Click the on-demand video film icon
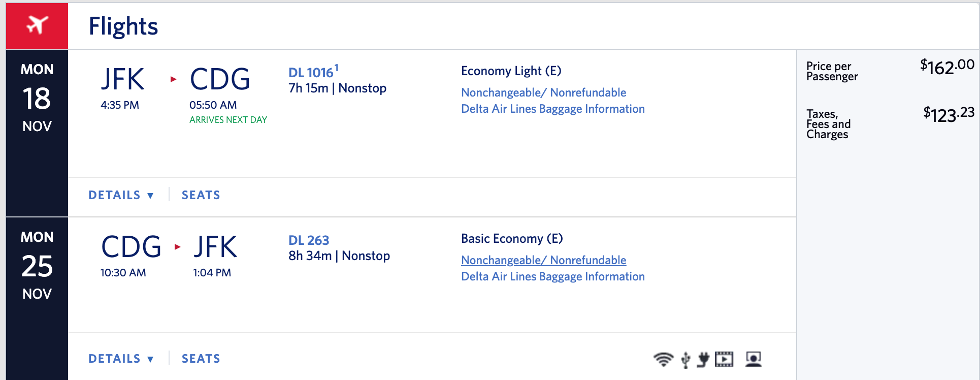Screen dimensions: 980x380 724,359
